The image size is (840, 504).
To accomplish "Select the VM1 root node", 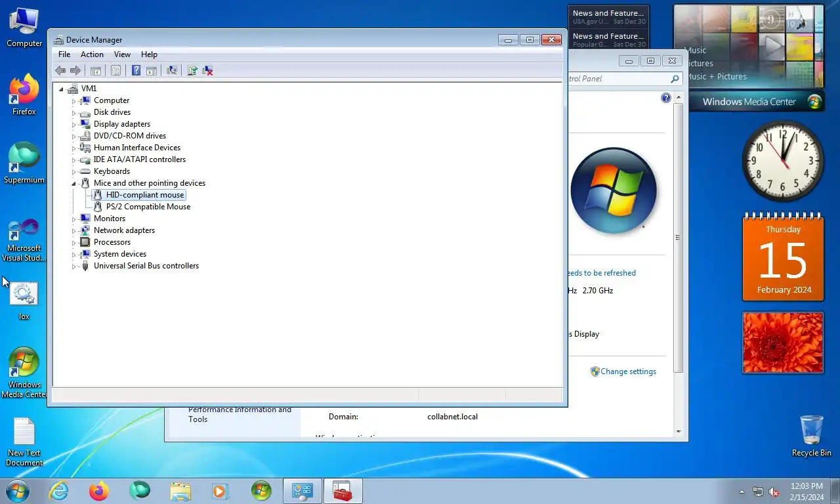I will tap(89, 89).
